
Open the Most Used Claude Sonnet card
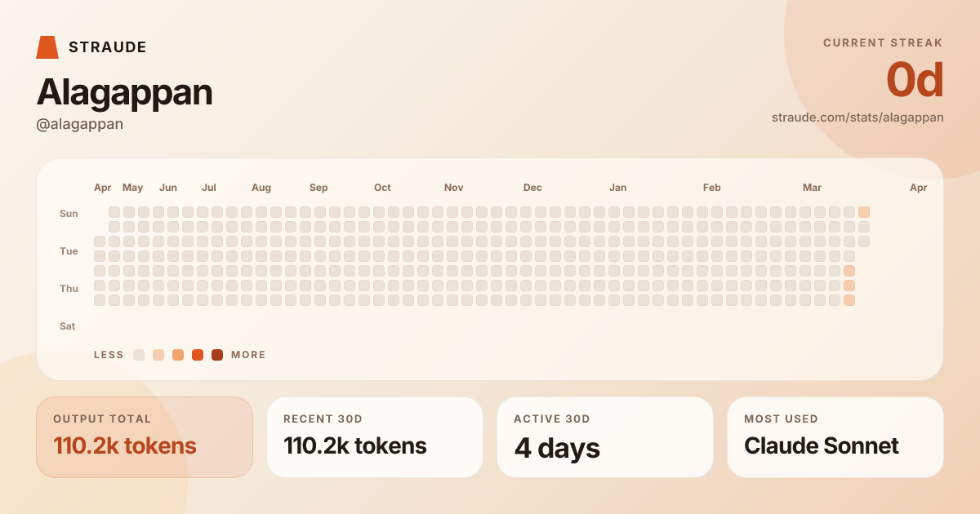(835, 437)
